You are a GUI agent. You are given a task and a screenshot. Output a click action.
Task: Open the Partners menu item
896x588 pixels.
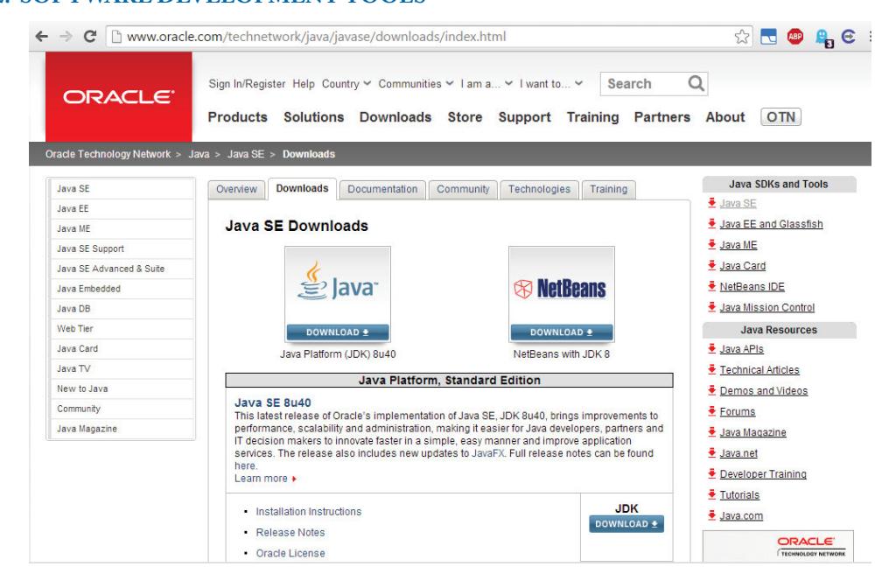click(661, 117)
